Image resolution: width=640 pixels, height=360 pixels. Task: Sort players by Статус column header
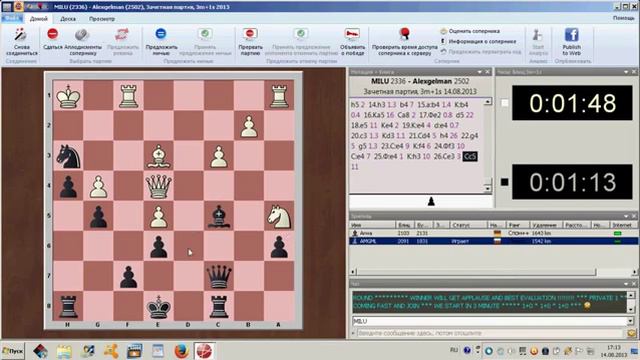point(468,225)
